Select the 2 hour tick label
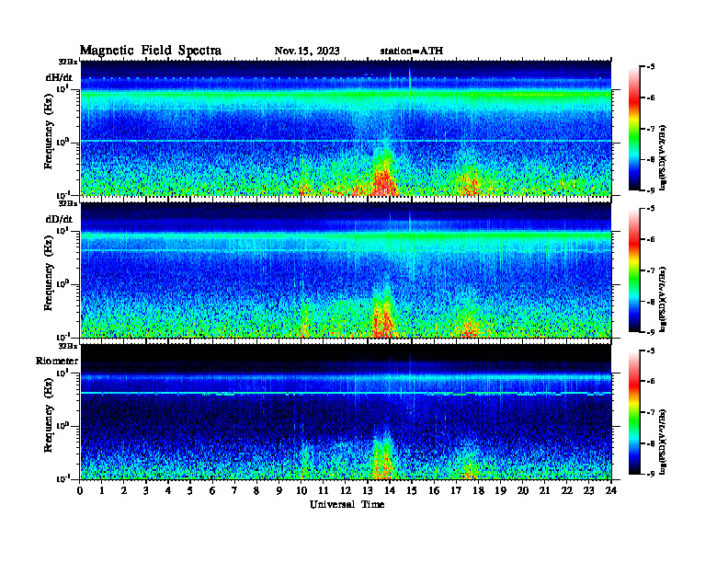 (124, 491)
